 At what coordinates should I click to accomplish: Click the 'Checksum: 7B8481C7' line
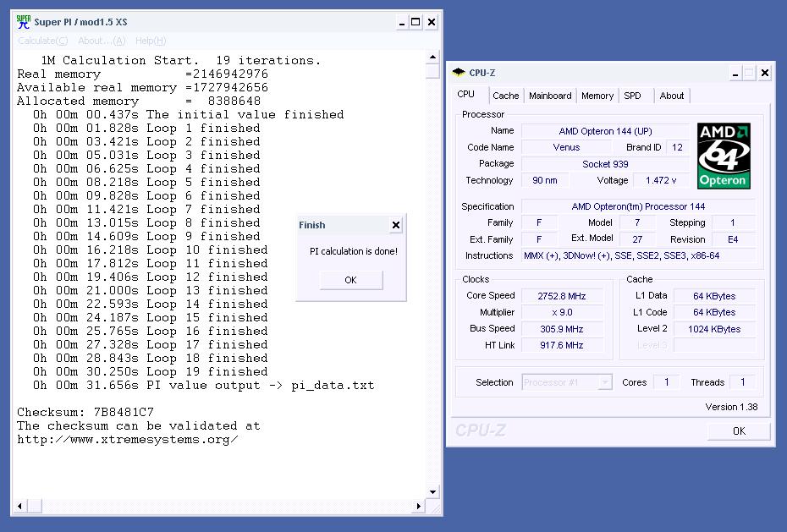tap(85, 412)
